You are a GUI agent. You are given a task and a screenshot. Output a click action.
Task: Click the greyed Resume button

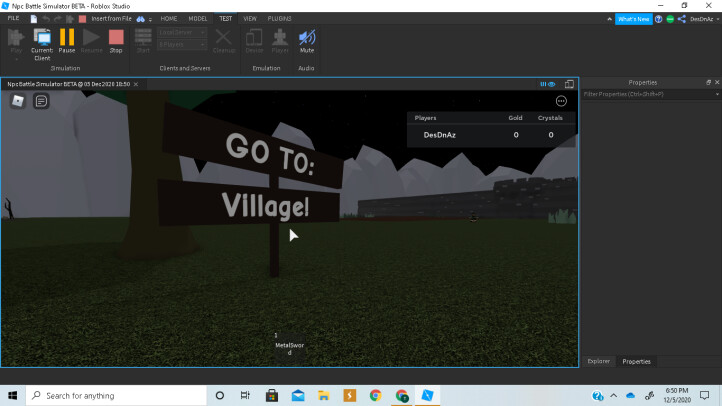point(91,41)
